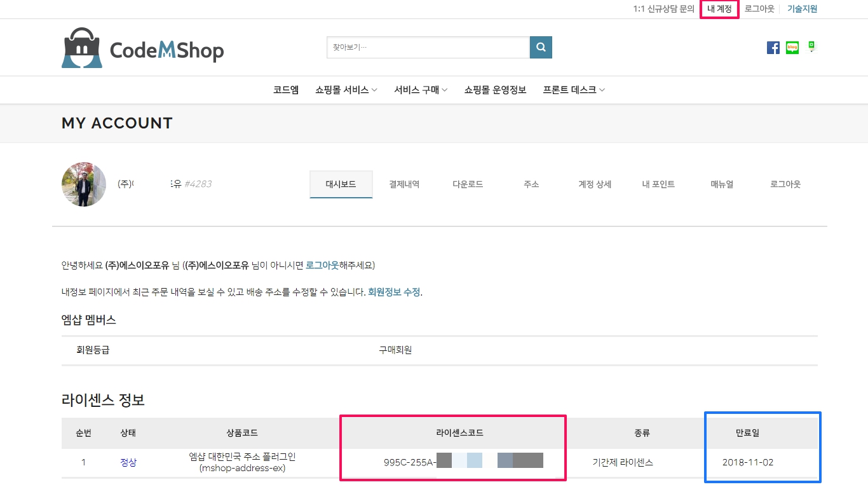Open the 프론트 데스크 dropdown menu
The width and height of the screenshot is (868, 501).
point(573,90)
